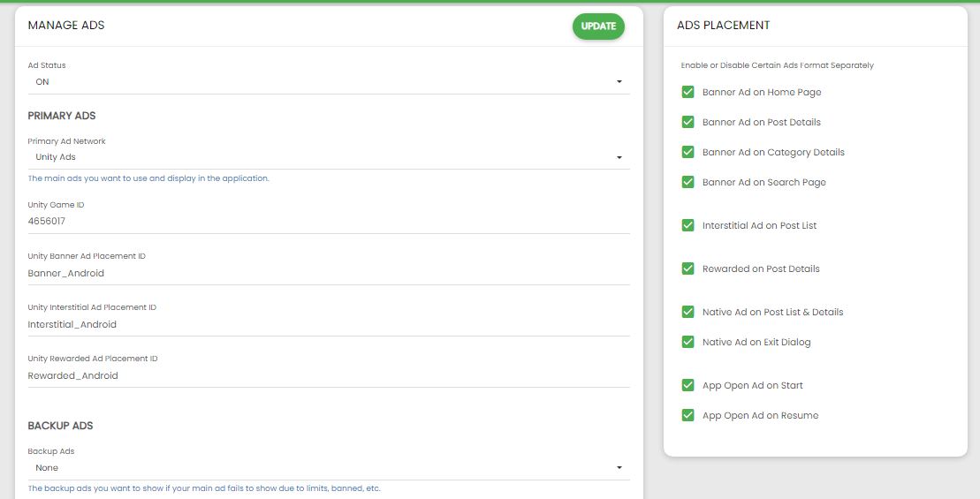Click the Ad Status dropdown arrow icon
Image resolution: width=980 pixels, height=499 pixels.
pos(619,82)
